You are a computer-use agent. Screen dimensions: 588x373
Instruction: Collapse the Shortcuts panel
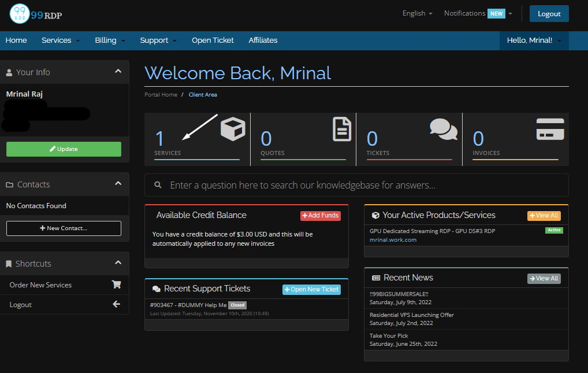[x=118, y=263]
